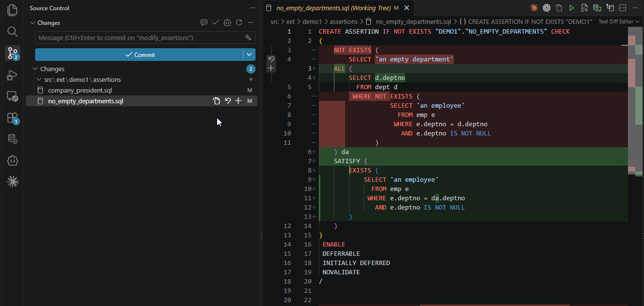Image resolution: width=644 pixels, height=306 pixels.
Task: Select no_empty_departments.sql in changes list
Action: [86, 101]
